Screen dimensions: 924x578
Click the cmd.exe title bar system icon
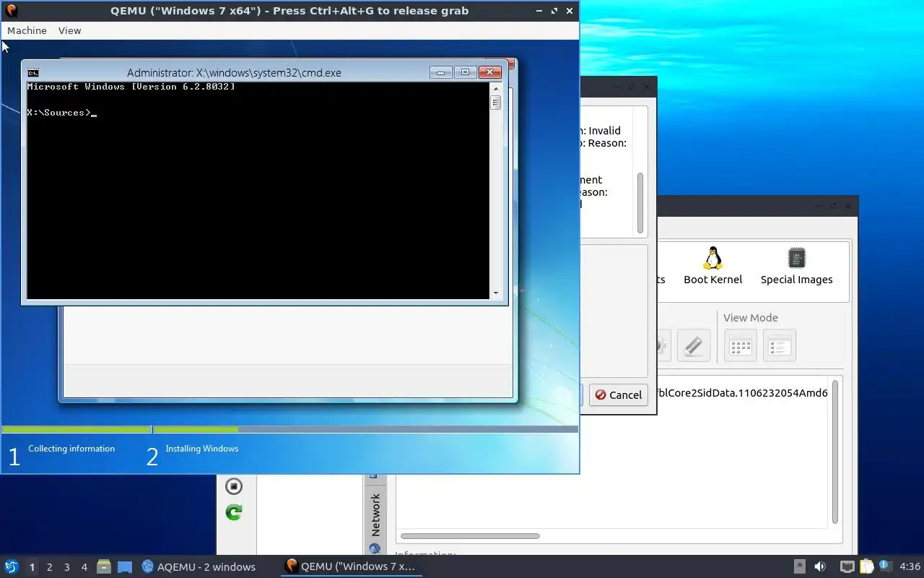33,72
